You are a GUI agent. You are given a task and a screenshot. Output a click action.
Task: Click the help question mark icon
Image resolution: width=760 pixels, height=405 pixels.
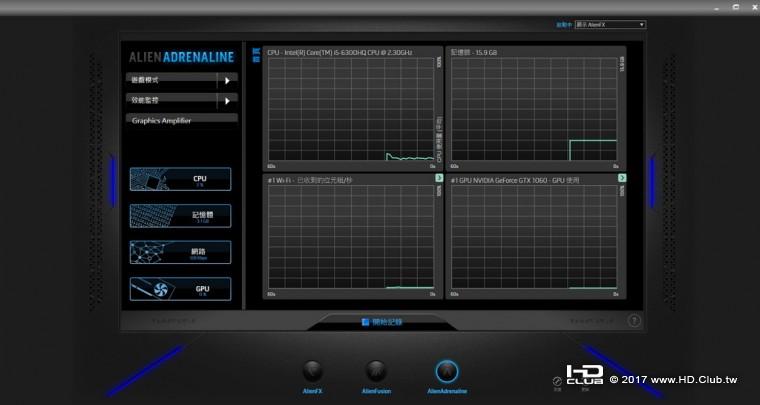pos(634,321)
